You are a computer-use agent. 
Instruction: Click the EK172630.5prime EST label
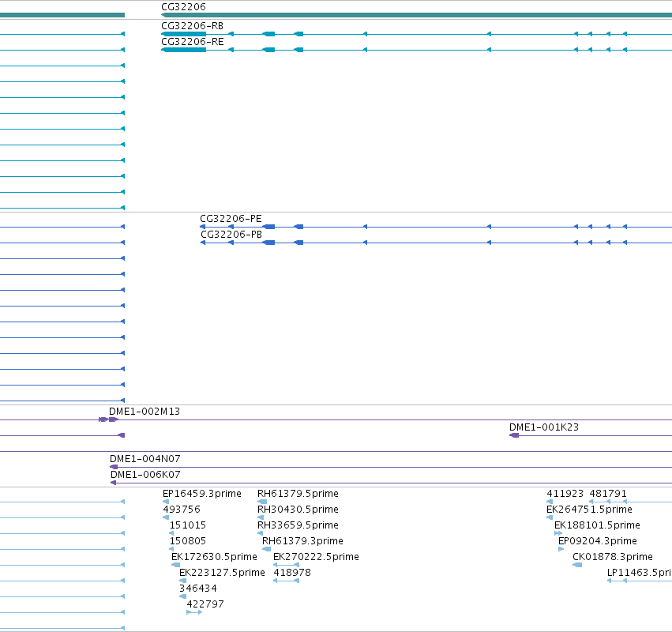(214, 557)
